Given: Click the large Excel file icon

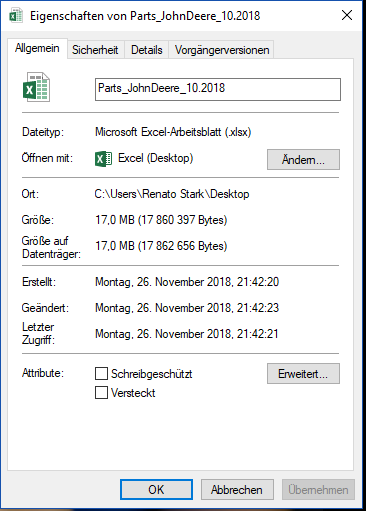Looking at the screenshot, I should click(x=36, y=87).
